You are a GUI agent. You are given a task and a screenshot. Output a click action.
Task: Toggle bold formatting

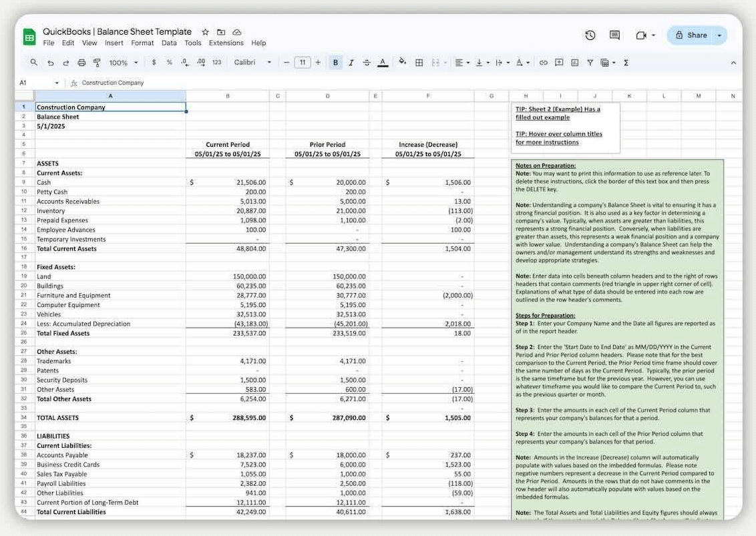335,63
